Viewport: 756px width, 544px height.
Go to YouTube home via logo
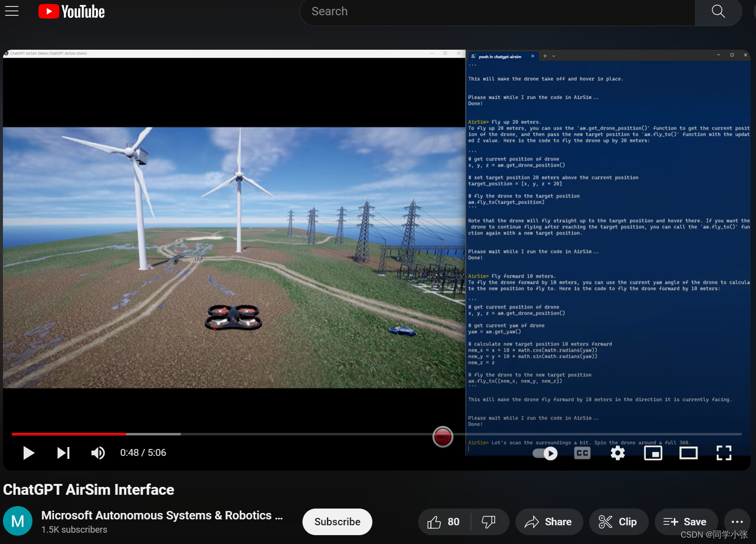72,11
